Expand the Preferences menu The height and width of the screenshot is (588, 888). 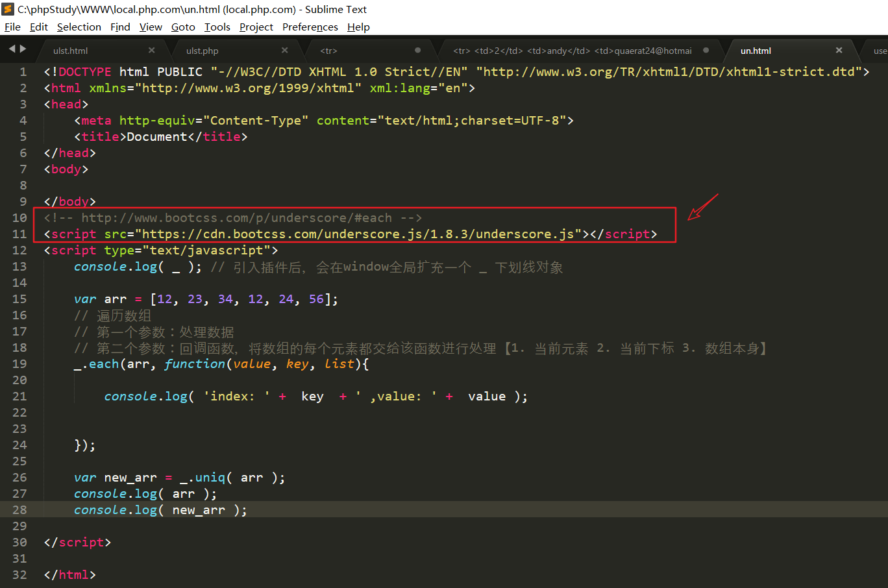click(x=310, y=27)
